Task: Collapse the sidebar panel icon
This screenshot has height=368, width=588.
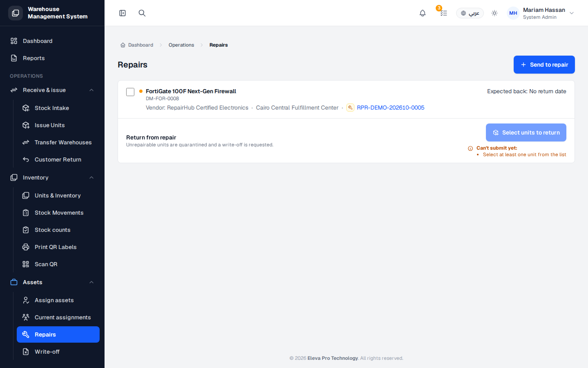Action: pyautogui.click(x=122, y=13)
